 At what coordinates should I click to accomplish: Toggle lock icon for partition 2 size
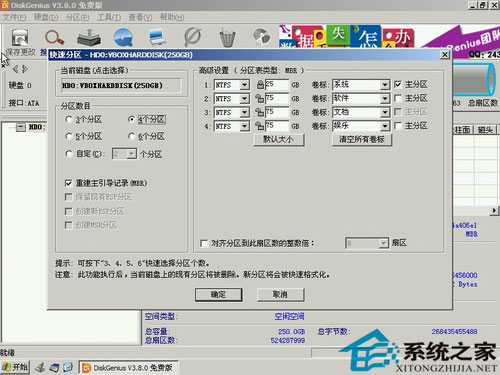[260, 99]
